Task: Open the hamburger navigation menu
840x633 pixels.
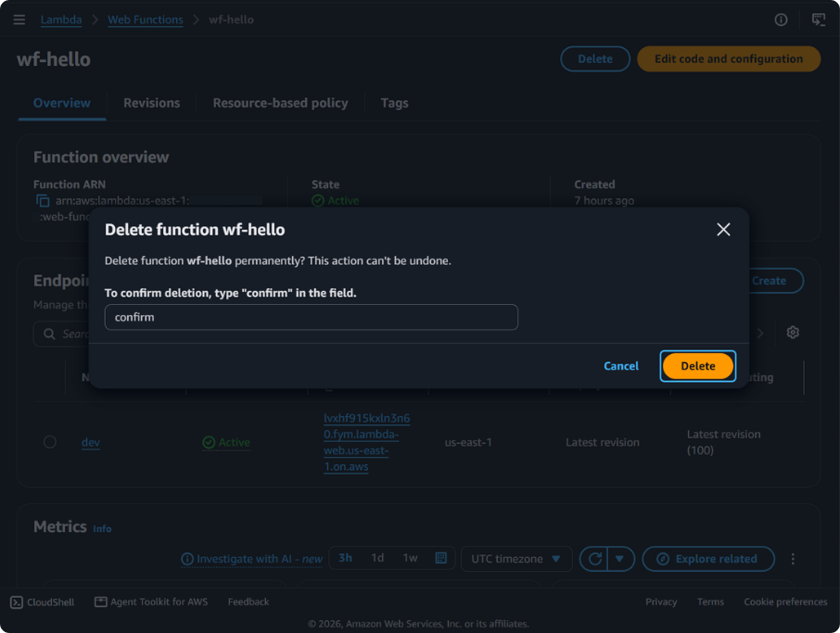Action: [x=19, y=19]
